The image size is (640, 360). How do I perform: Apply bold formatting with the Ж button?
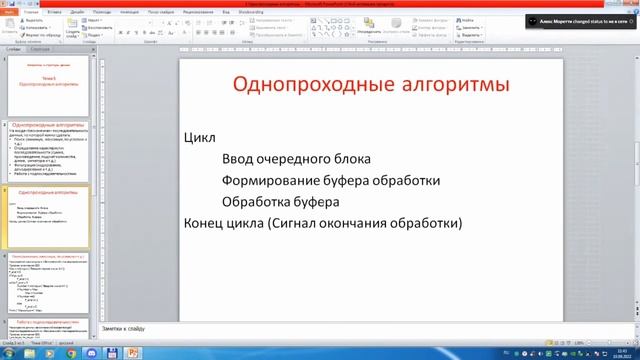point(120,33)
